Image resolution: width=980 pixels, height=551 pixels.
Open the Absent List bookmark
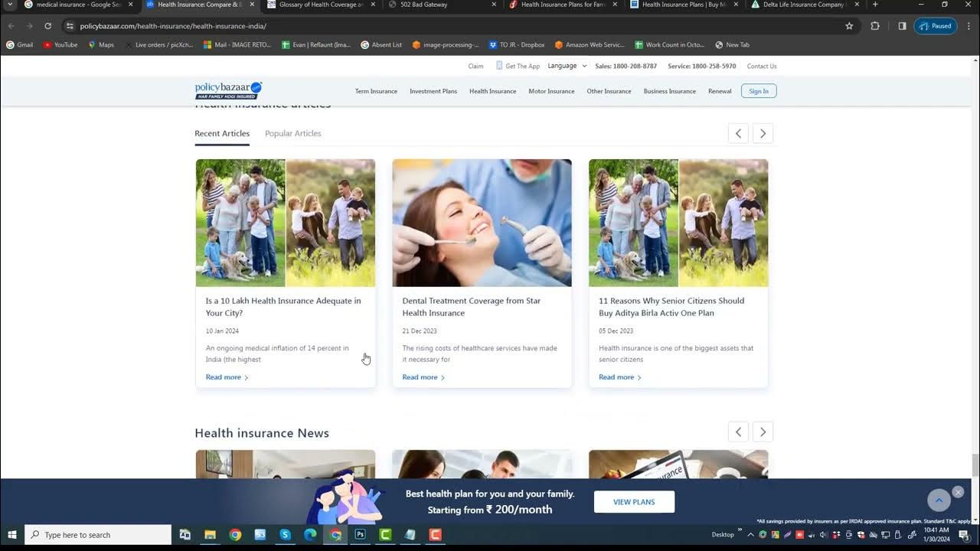[381, 44]
